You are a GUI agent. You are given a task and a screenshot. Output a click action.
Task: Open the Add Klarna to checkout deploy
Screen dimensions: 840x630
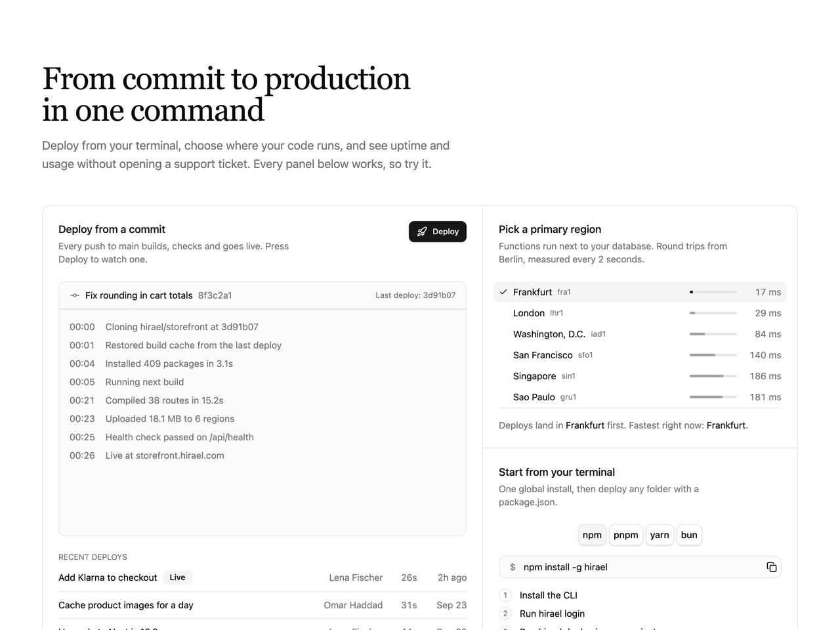pyautogui.click(x=262, y=577)
